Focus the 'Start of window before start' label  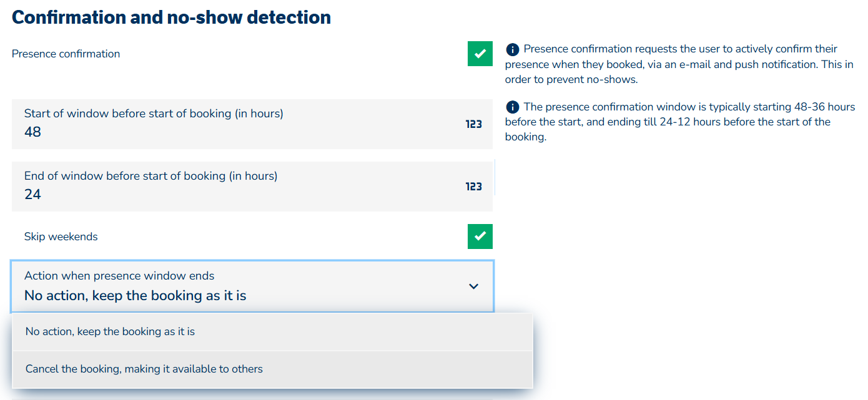pos(154,114)
